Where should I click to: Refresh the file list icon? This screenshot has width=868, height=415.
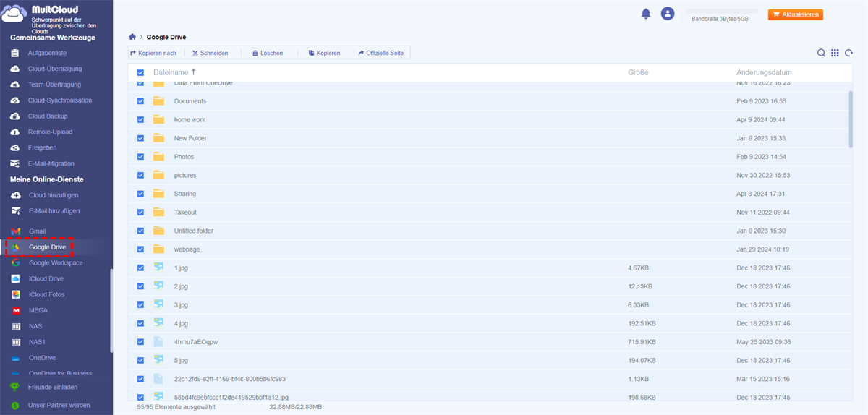(x=848, y=53)
